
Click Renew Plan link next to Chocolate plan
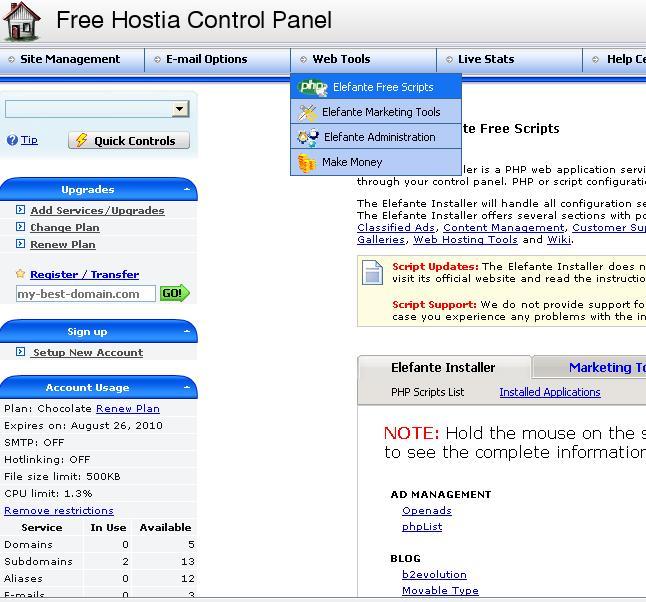click(x=128, y=408)
